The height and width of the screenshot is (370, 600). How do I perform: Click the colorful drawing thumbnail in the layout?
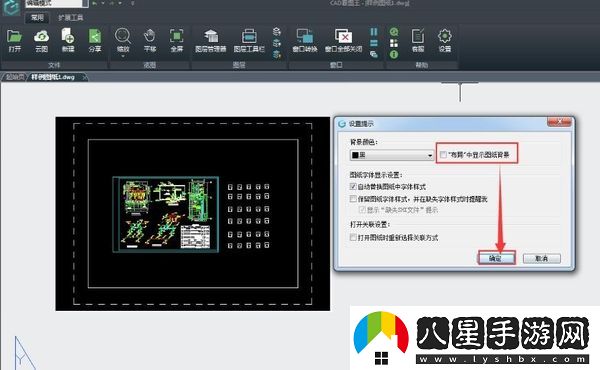[166, 214]
